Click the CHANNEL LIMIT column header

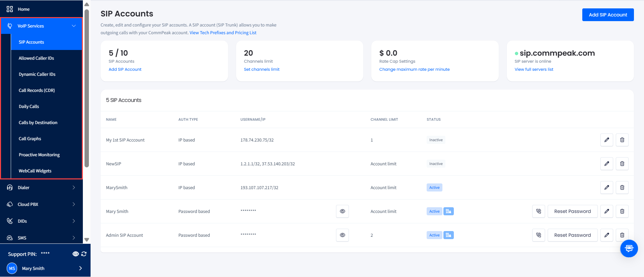tap(384, 119)
